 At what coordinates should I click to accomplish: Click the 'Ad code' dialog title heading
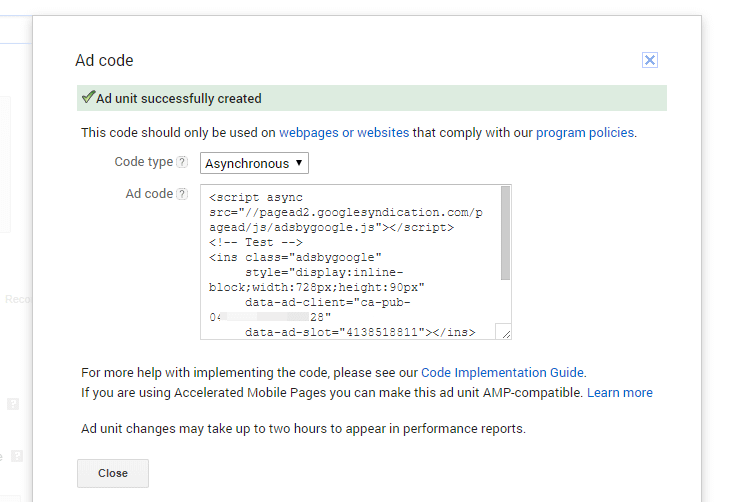(104, 60)
